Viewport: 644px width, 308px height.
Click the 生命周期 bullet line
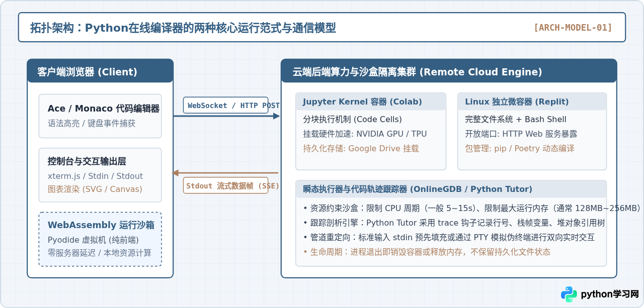click(x=427, y=252)
